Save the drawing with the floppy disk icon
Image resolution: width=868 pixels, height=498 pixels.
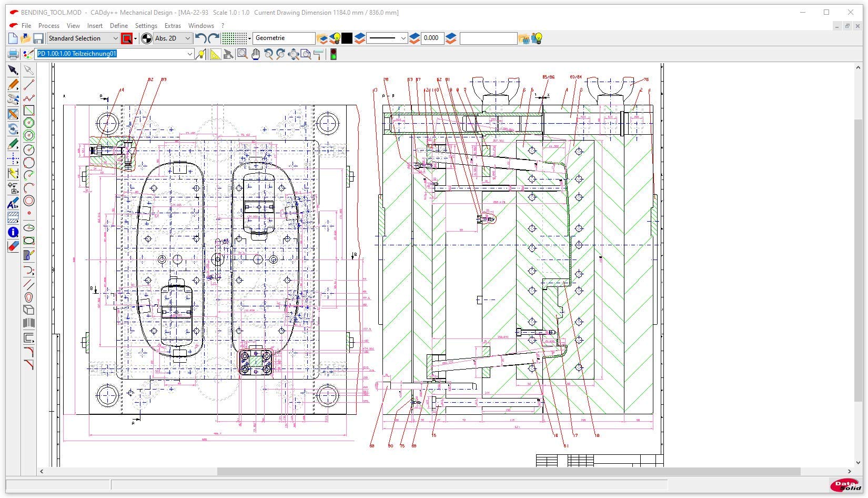[38, 38]
